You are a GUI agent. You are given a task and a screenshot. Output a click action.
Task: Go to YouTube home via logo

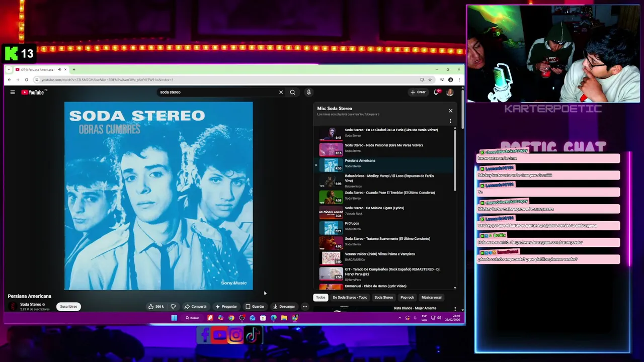[x=33, y=92]
